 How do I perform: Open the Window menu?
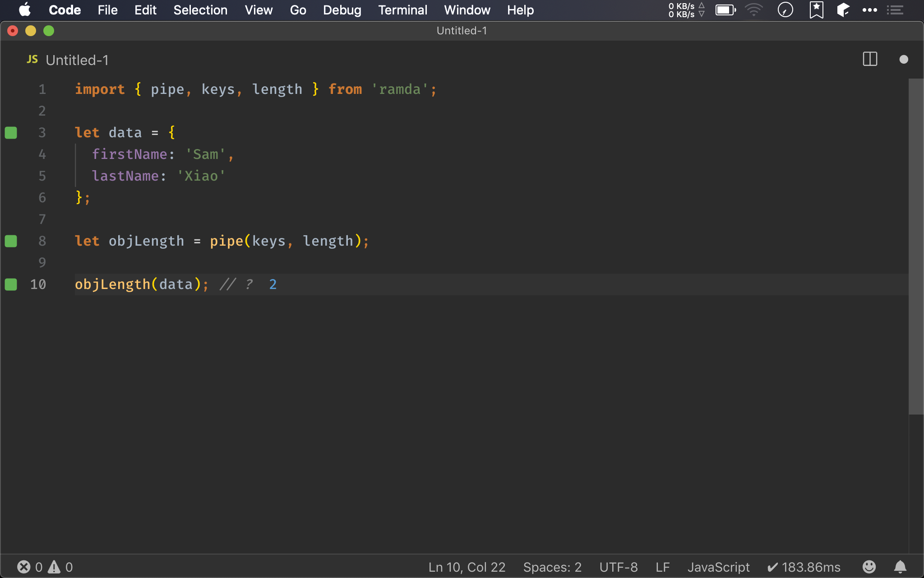tap(467, 10)
